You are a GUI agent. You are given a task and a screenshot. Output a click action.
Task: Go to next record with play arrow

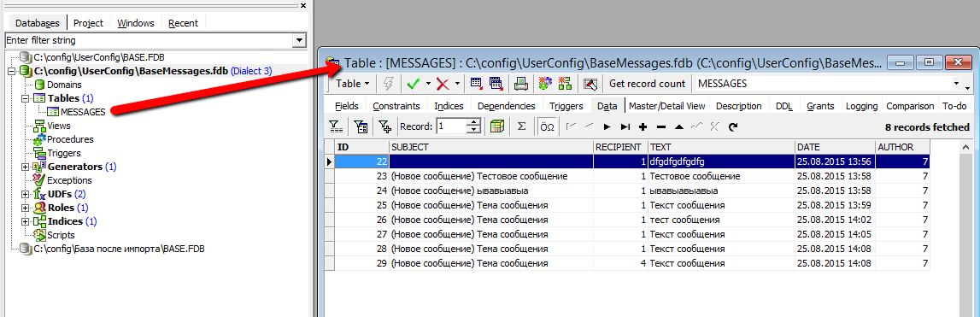607,127
